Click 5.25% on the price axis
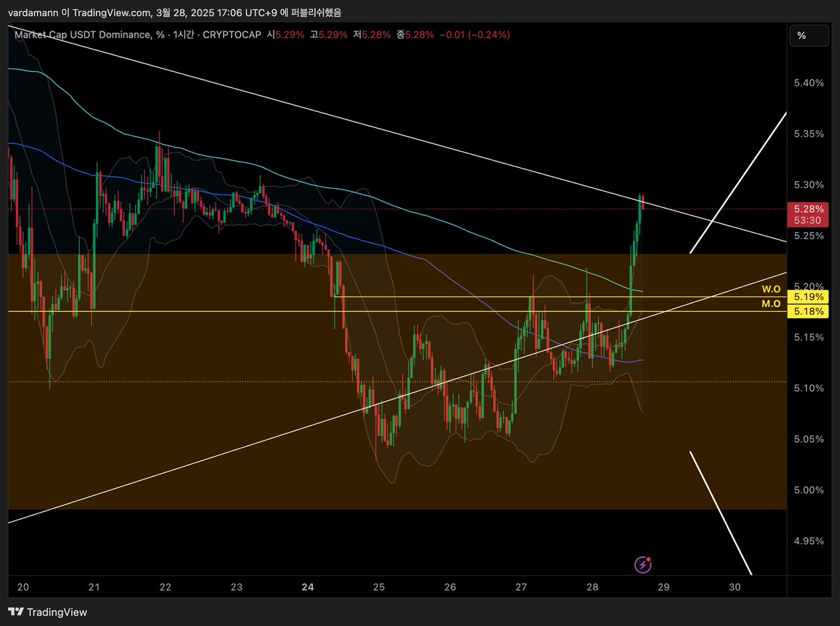This screenshot has height=626, width=840. (x=808, y=236)
